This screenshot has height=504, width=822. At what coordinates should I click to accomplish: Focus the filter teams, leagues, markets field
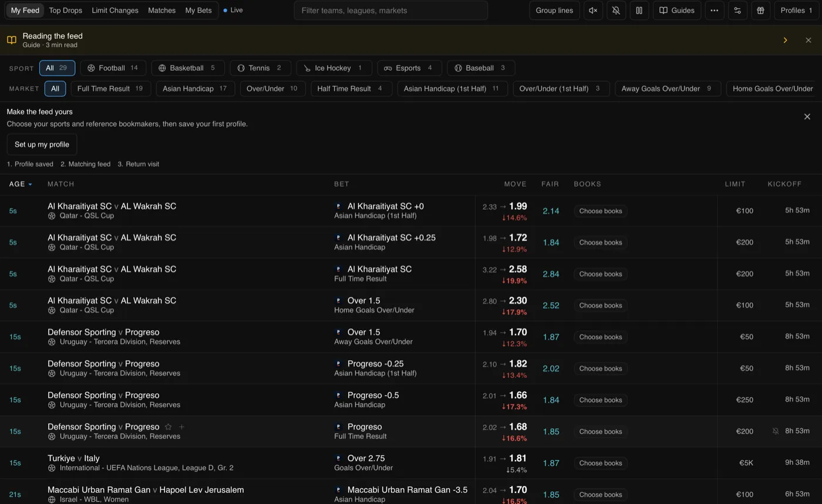[x=391, y=11]
